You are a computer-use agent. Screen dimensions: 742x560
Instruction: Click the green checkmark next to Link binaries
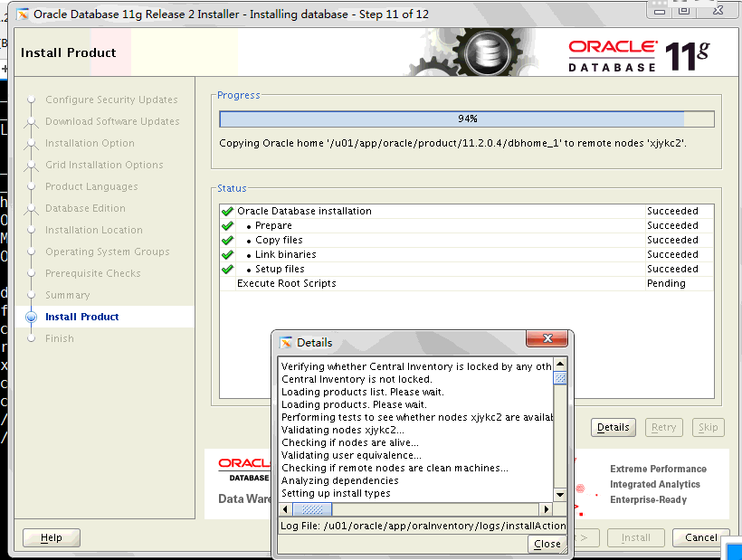click(x=227, y=254)
